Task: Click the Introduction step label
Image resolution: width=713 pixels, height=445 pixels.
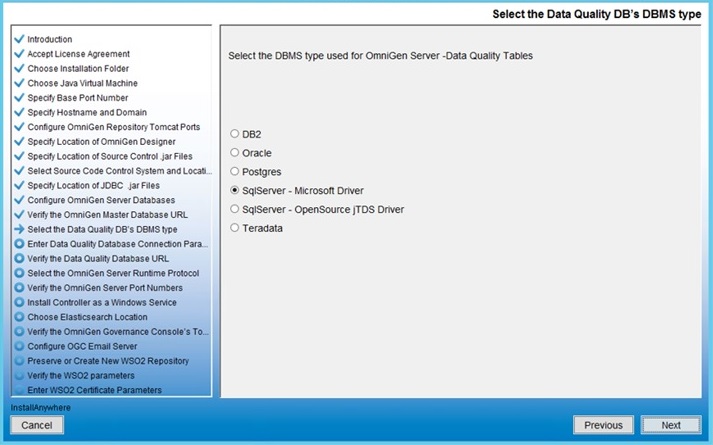Action: point(50,39)
